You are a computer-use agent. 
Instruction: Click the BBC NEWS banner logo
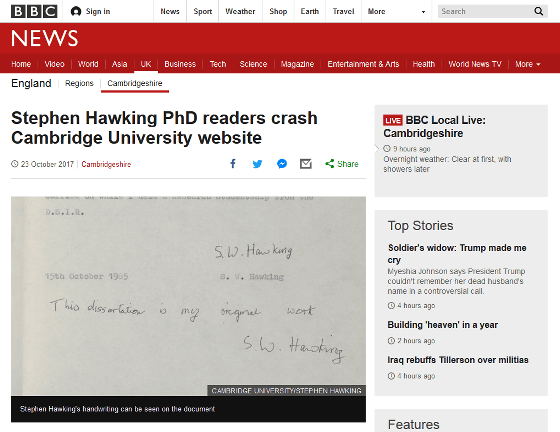pyautogui.click(x=44, y=38)
